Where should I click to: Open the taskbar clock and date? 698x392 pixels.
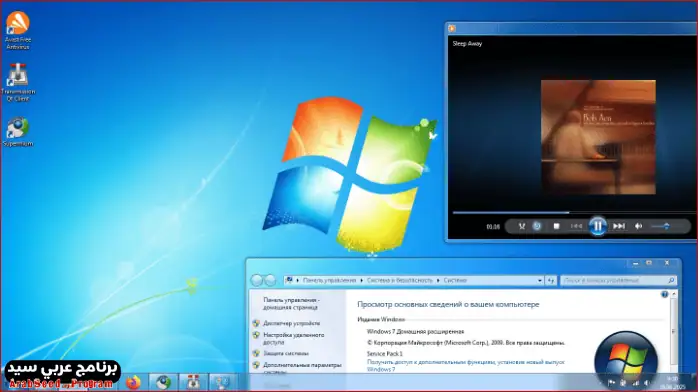(x=673, y=383)
